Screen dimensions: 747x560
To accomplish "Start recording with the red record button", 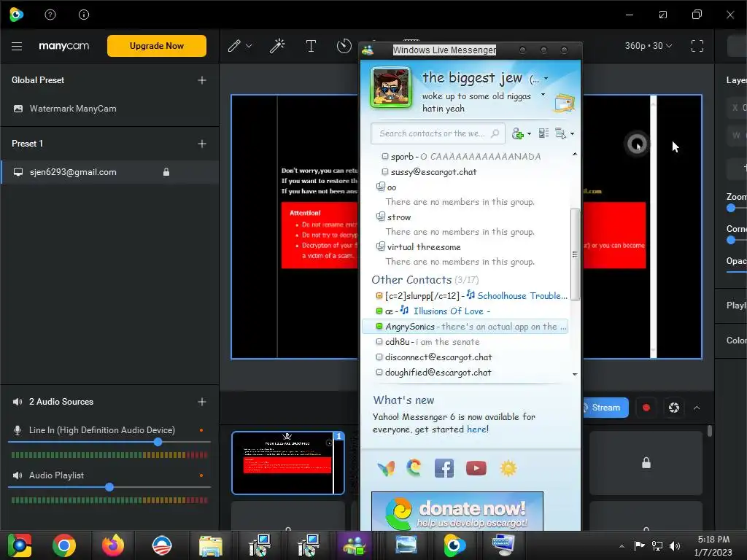I will click(646, 408).
